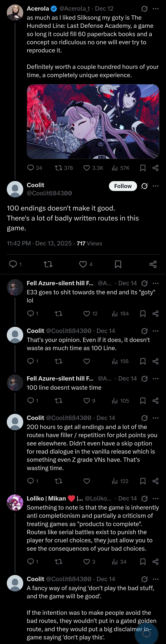Share Acerola's tweet via share icon
Image resolution: width=166 pixels, height=644 pixels.
tap(155, 168)
